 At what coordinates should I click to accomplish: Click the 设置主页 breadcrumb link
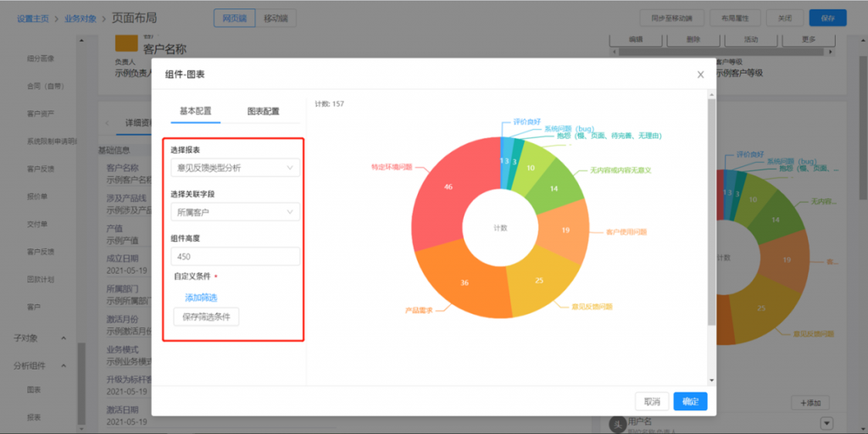32,18
